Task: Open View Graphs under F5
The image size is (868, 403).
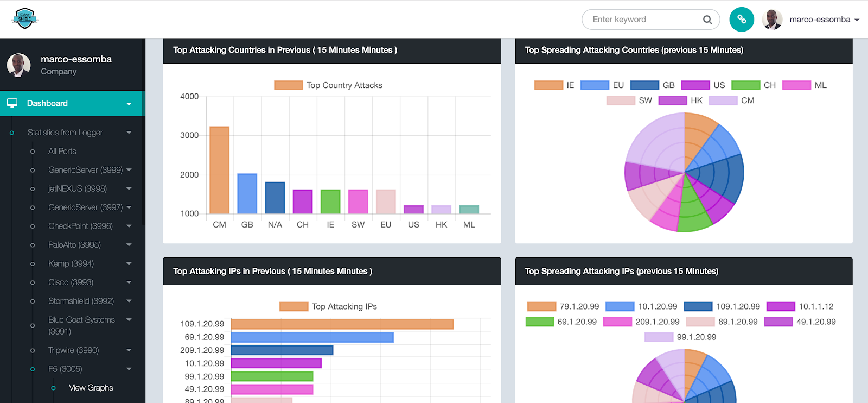Action: click(91, 388)
